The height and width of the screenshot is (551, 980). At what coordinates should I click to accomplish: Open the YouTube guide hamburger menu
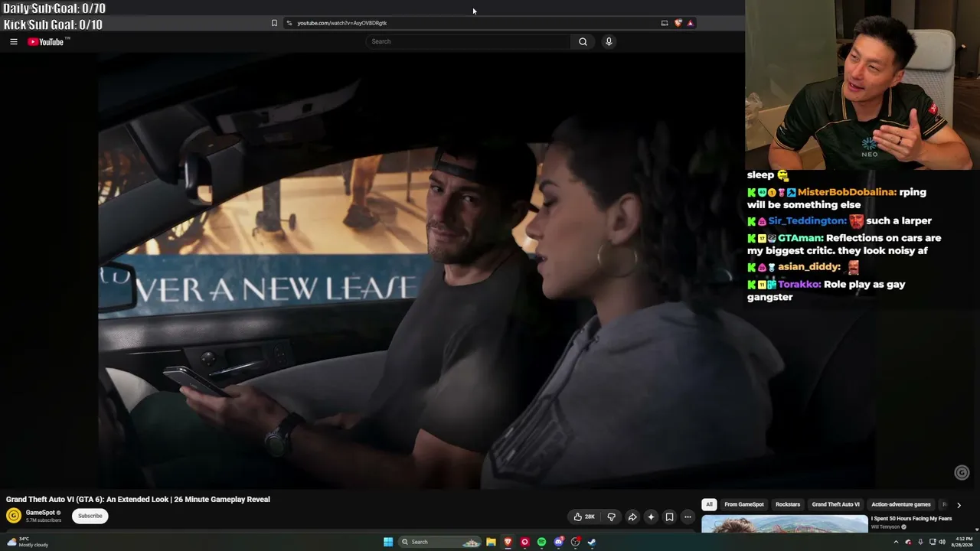coord(14,41)
